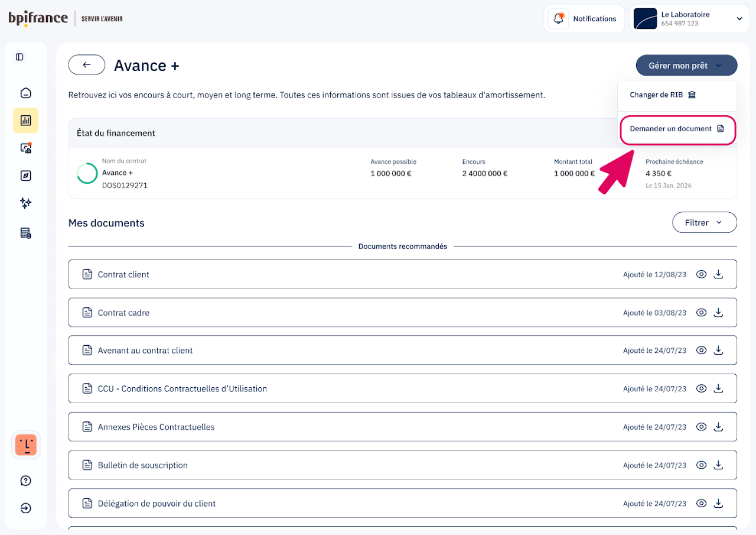Click contract number DOS0129271

point(125,186)
